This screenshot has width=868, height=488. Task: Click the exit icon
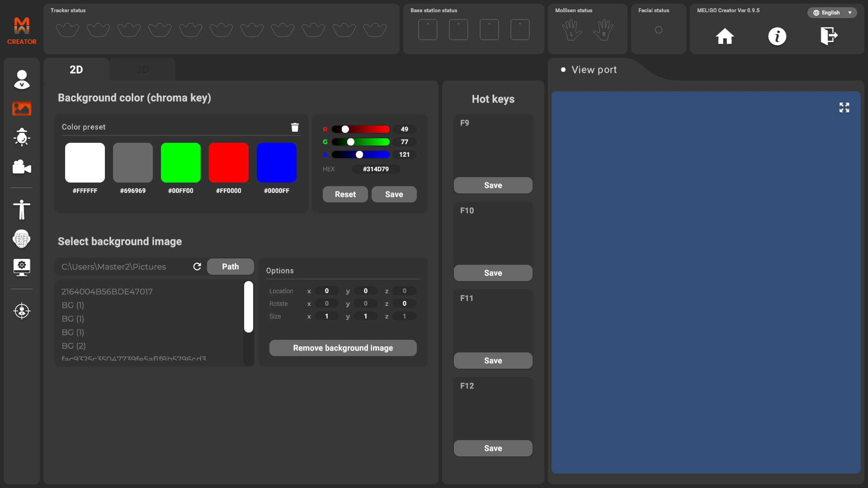coord(828,36)
